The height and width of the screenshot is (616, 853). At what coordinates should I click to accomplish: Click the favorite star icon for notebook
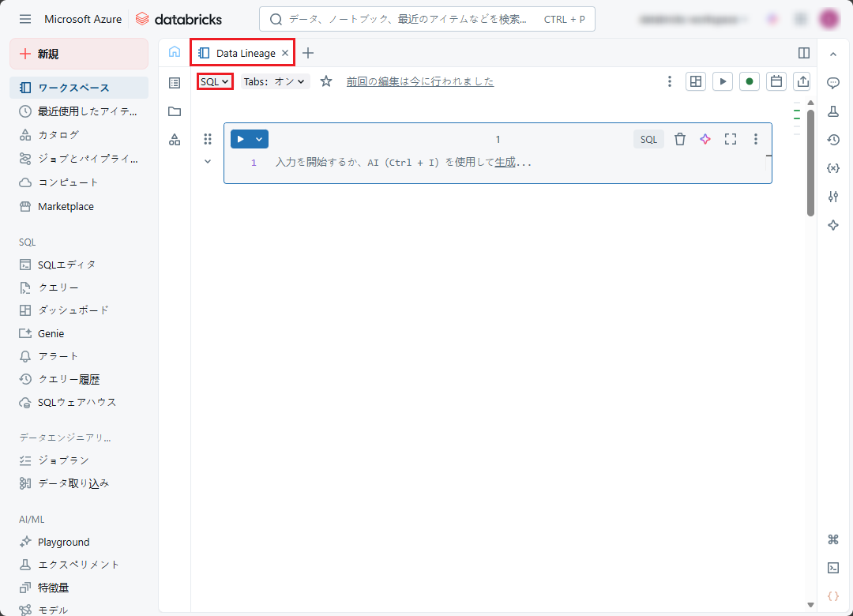326,81
